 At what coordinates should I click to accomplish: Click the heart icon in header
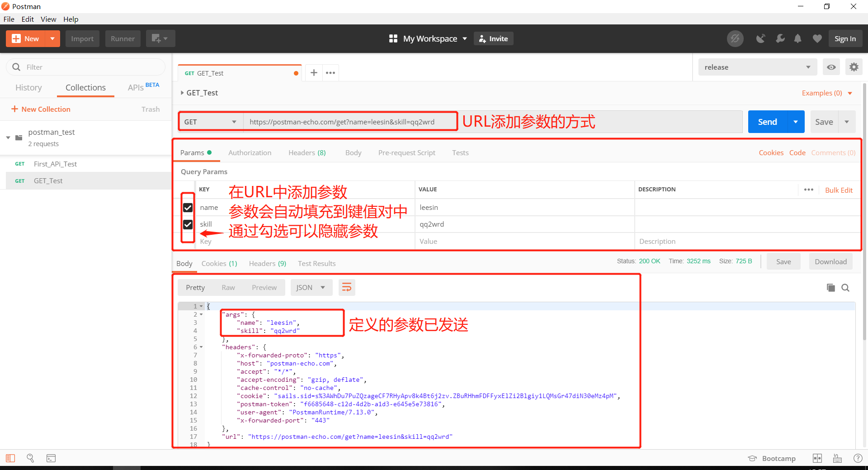(817, 39)
